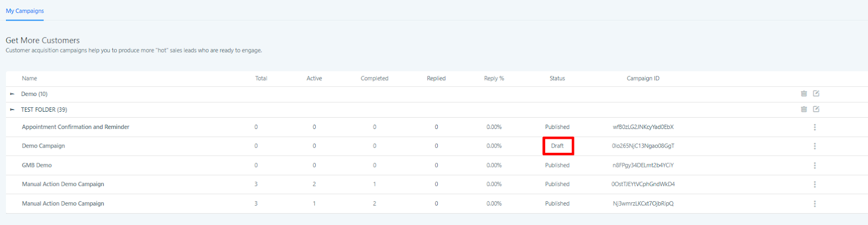Viewport: 868px width, 225px height.
Task: Open three-dot menu for campaign 0OstTJEYtVCphGndWkD4
Action: click(x=814, y=184)
